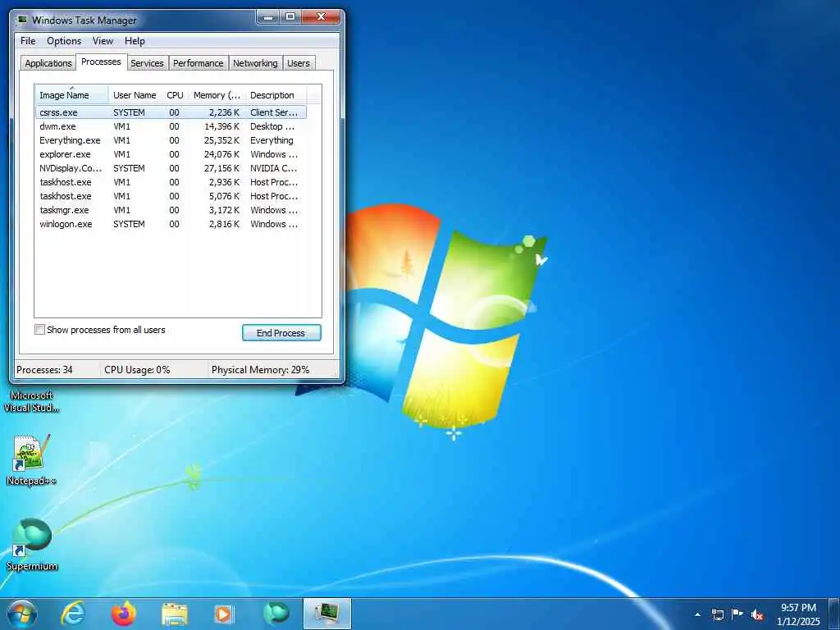
Task: Open Windows Media Player taskbar icon
Action: click(x=224, y=614)
